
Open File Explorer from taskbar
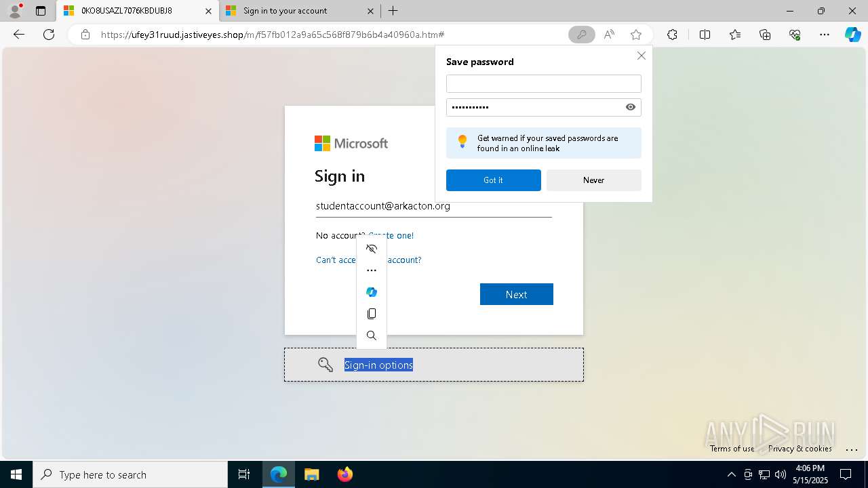click(x=311, y=474)
